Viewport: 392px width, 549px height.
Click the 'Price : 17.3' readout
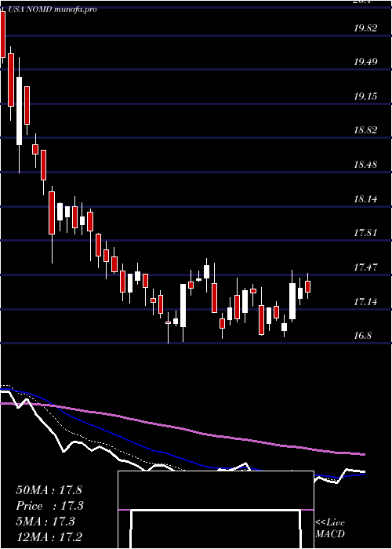(49, 506)
